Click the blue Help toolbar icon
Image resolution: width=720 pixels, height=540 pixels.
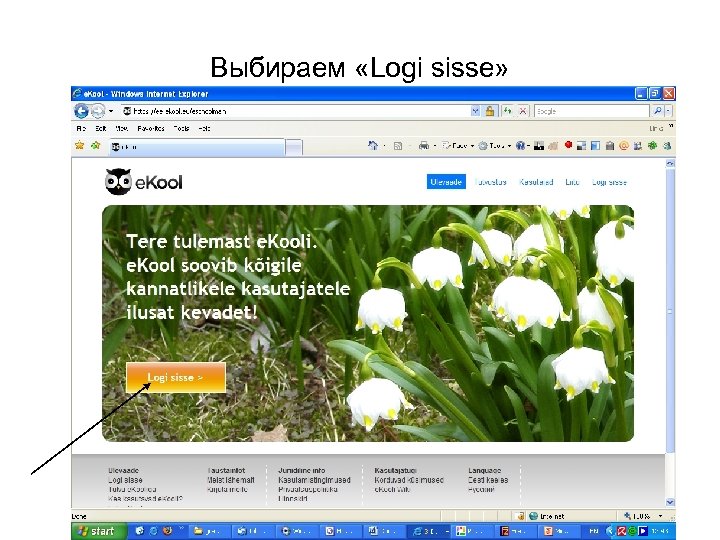pyautogui.click(x=520, y=146)
